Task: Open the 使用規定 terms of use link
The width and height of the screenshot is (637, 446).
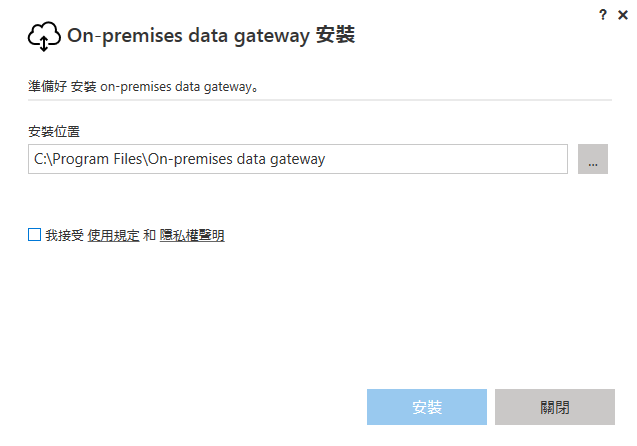Action: coord(113,236)
